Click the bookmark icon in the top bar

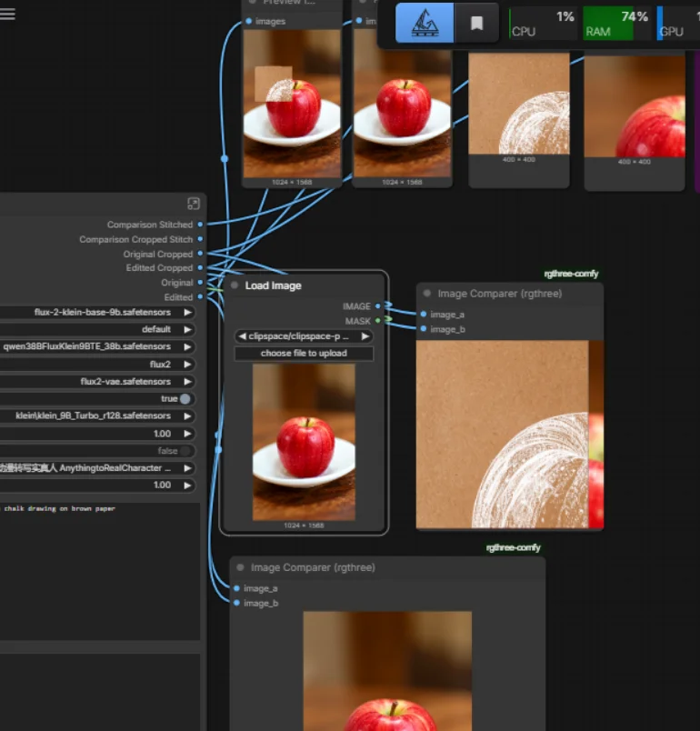pos(476,23)
